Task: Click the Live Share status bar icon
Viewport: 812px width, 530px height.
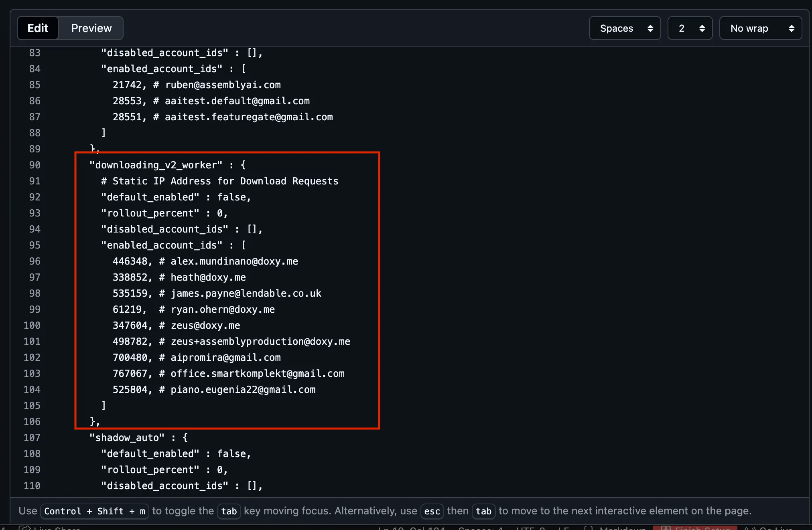Action: pyautogui.click(x=25, y=528)
